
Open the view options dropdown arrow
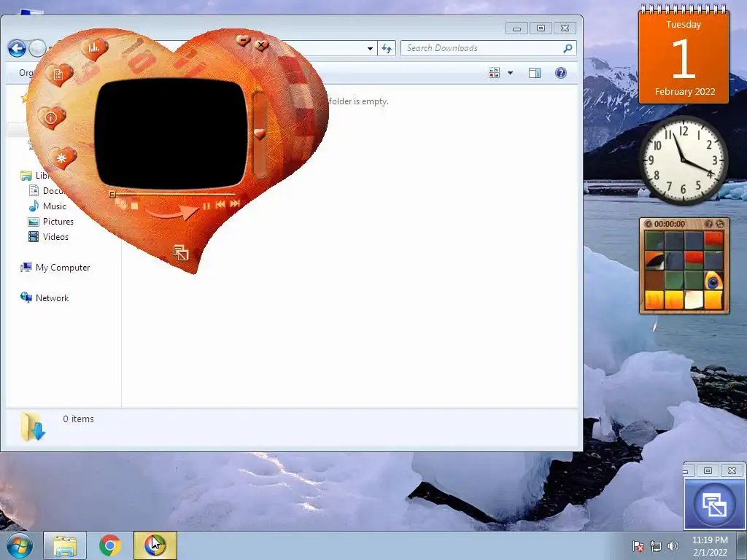click(510, 73)
